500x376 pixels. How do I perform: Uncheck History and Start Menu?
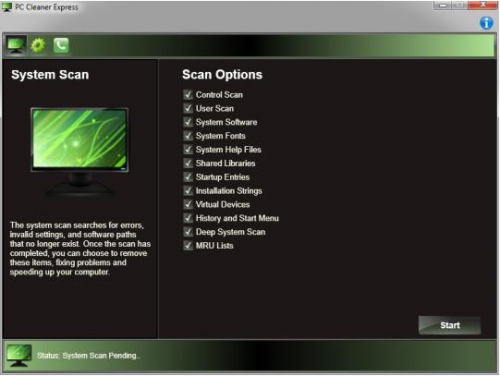click(x=188, y=218)
